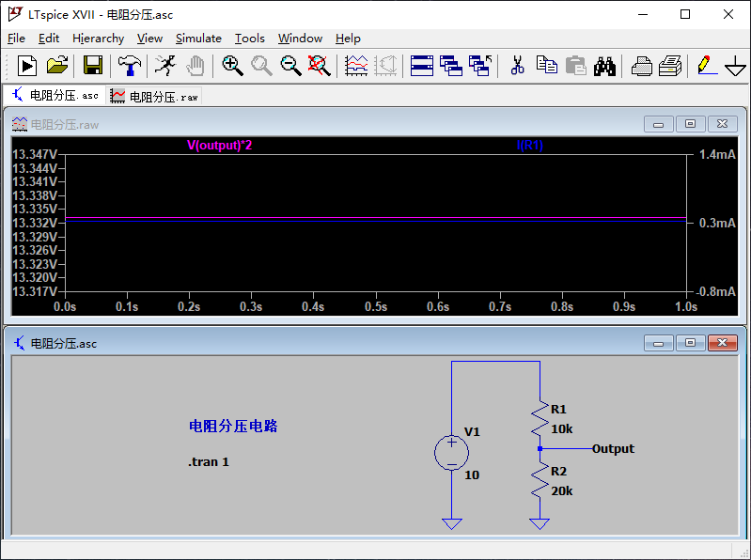Open the Control Panel hammer icon

[129, 65]
